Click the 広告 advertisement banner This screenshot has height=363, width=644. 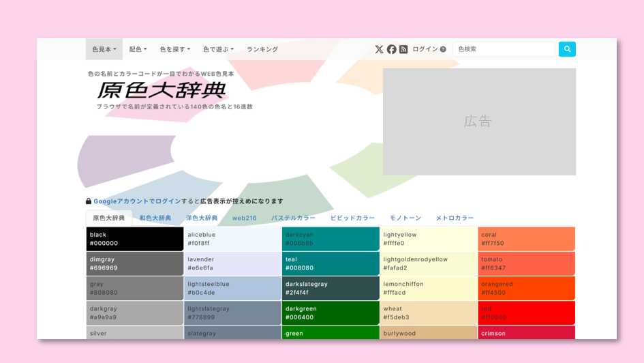[x=479, y=121]
